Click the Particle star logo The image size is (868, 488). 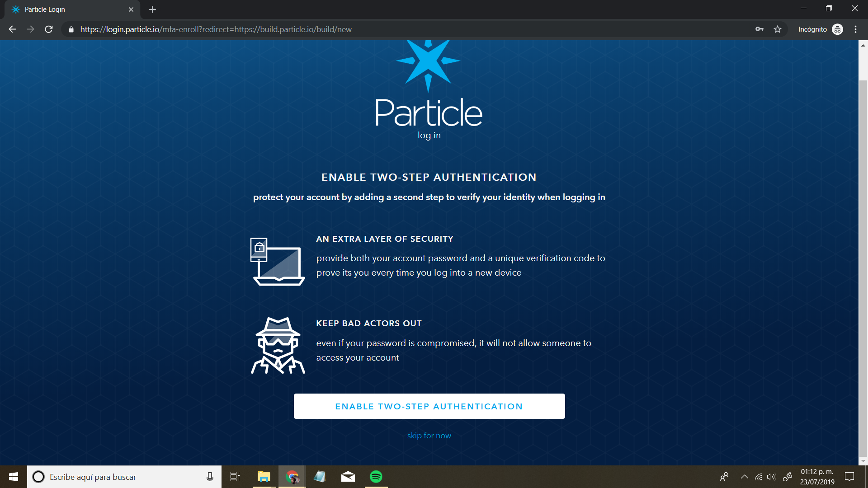coord(428,66)
